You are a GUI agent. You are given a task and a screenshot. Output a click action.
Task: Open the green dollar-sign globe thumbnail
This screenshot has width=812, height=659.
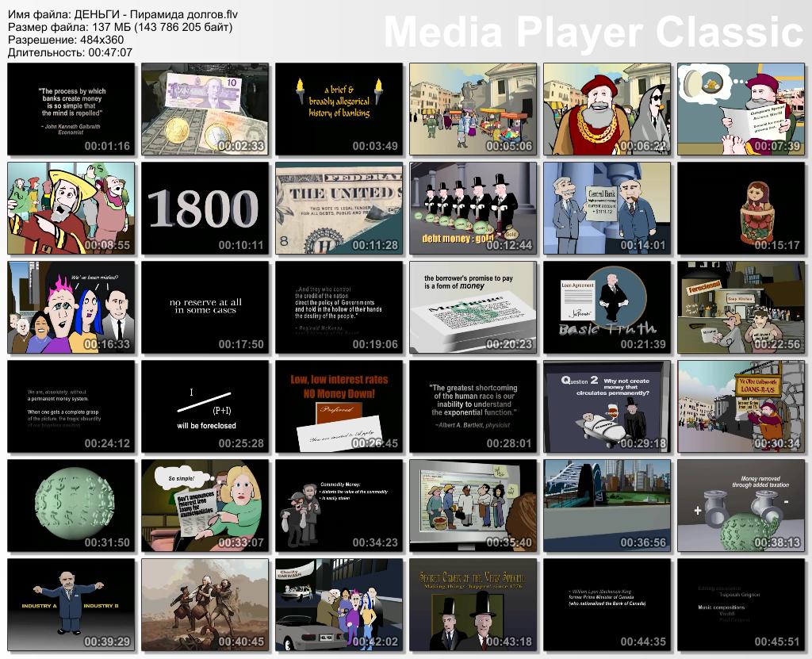71,505
